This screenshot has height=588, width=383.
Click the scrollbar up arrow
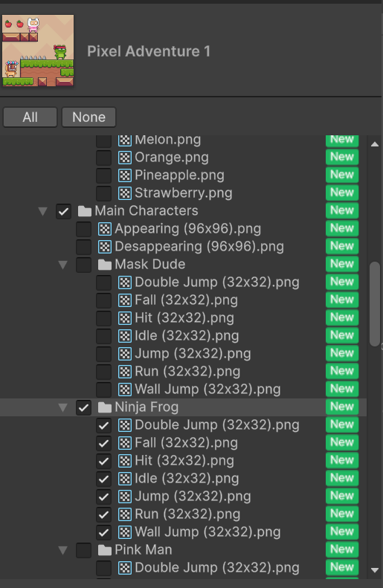(x=374, y=144)
